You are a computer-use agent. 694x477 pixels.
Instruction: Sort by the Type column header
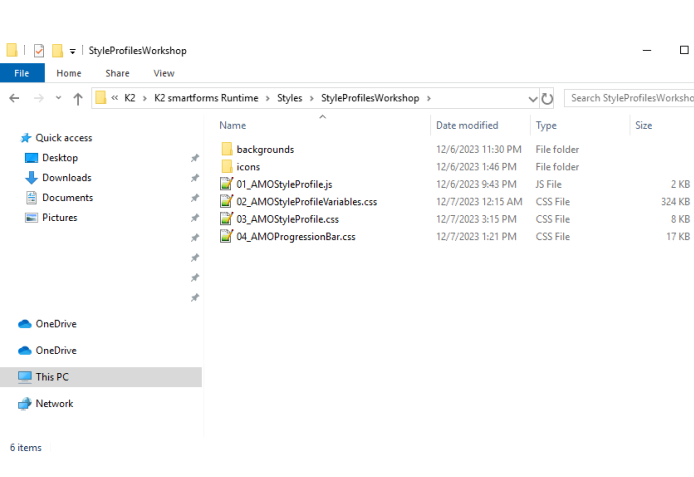[546, 126]
